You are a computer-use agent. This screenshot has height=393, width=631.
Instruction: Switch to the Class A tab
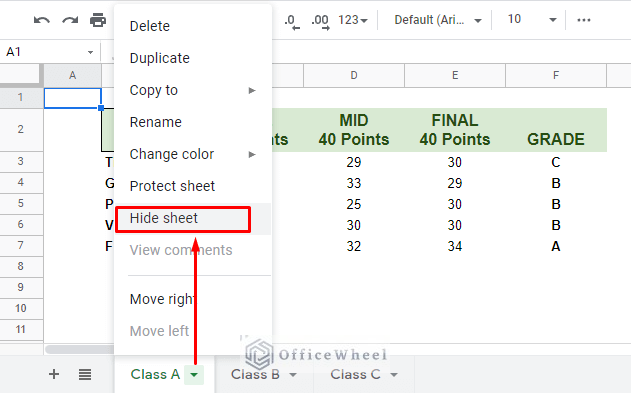[x=155, y=374]
